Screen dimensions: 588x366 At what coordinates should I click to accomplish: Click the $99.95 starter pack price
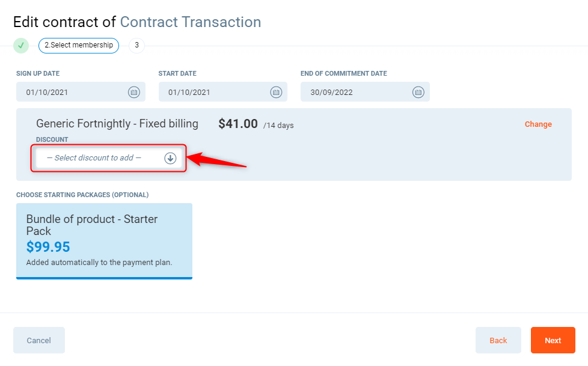point(48,247)
